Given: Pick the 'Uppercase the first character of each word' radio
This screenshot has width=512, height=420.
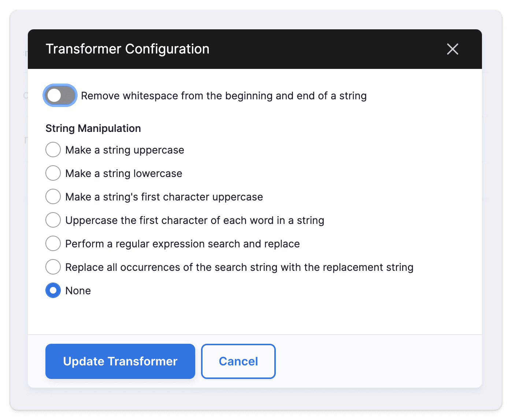Looking at the screenshot, I should [53, 220].
